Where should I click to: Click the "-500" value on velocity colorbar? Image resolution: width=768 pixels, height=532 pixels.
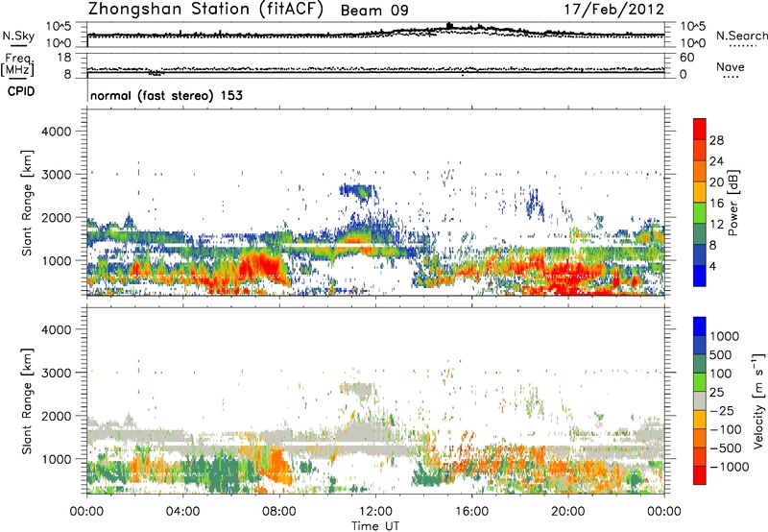tap(727, 448)
